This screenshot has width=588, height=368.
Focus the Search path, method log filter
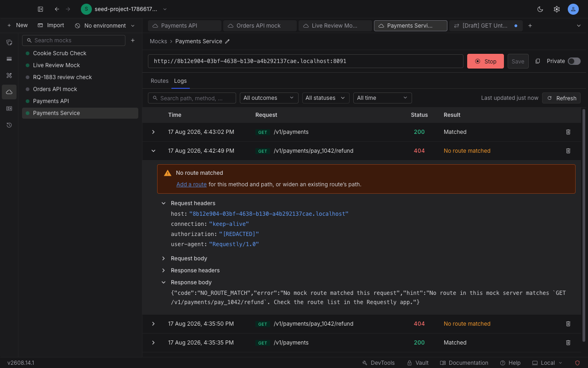point(192,98)
